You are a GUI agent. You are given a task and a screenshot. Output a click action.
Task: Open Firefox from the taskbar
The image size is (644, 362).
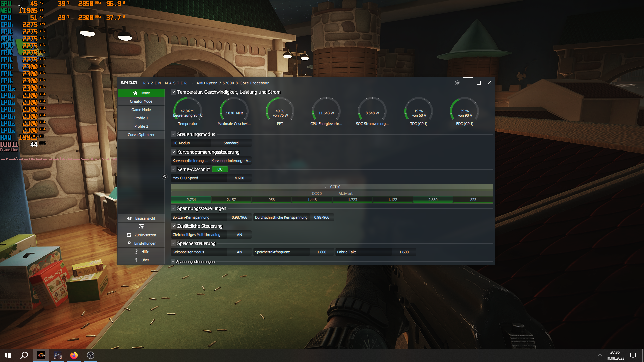(x=74, y=355)
